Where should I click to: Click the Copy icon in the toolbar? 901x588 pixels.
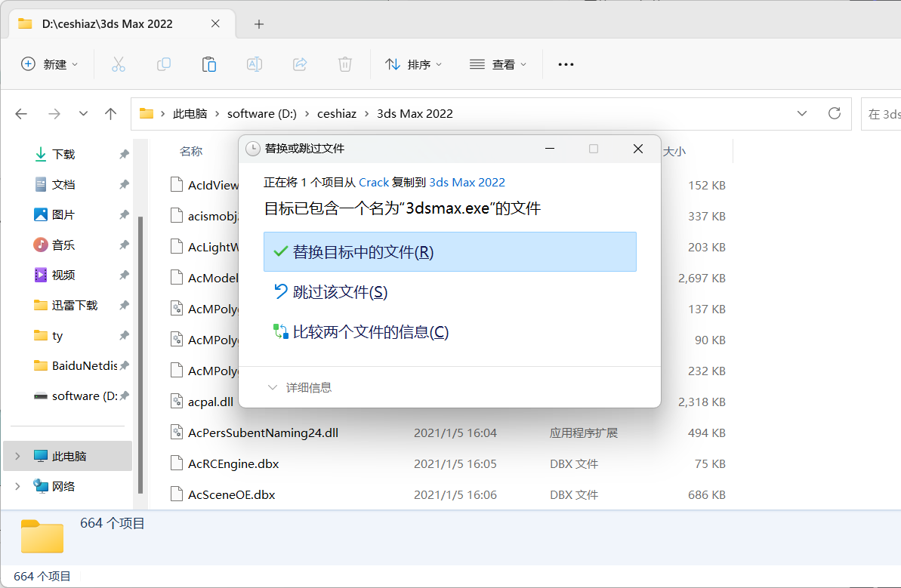point(163,64)
